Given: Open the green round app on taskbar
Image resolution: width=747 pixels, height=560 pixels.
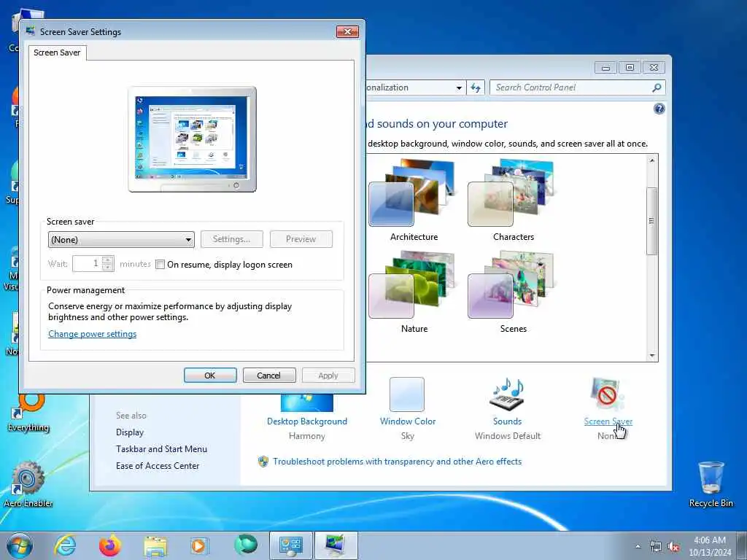Looking at the screenshot, I should coord(245,545).
